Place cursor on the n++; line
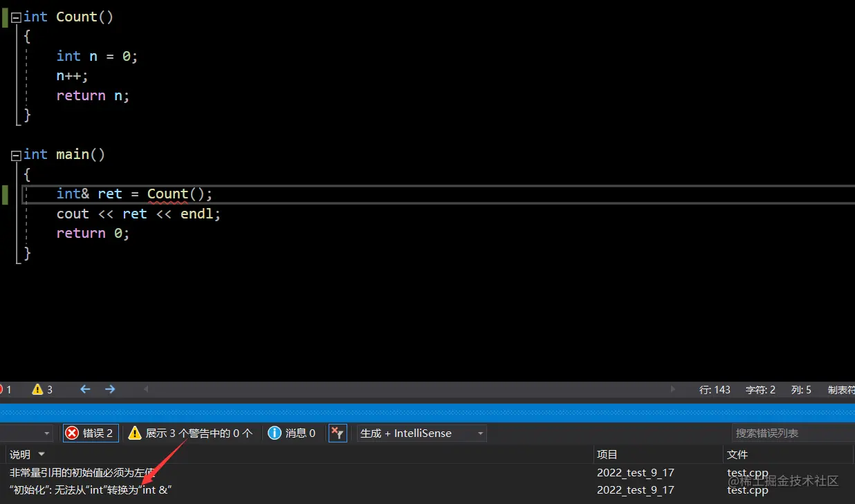 (x=73, y=75)
